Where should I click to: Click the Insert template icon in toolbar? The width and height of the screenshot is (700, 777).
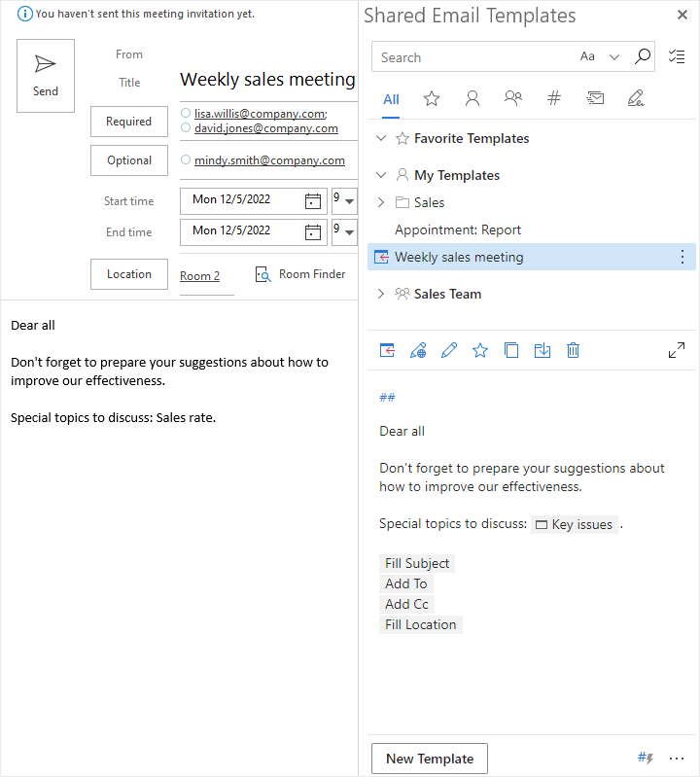(x=387, y=350)
